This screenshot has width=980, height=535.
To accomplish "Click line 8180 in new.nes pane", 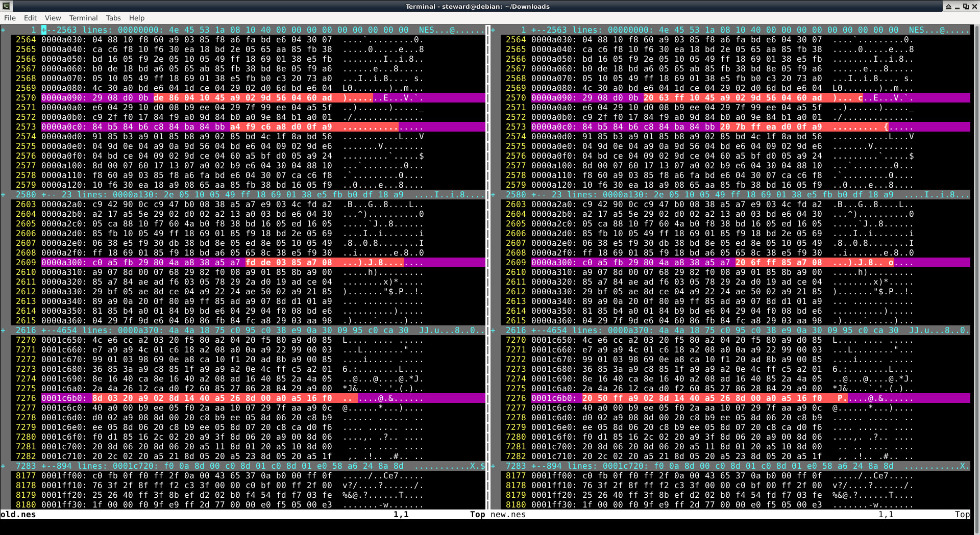I will 730,505.
